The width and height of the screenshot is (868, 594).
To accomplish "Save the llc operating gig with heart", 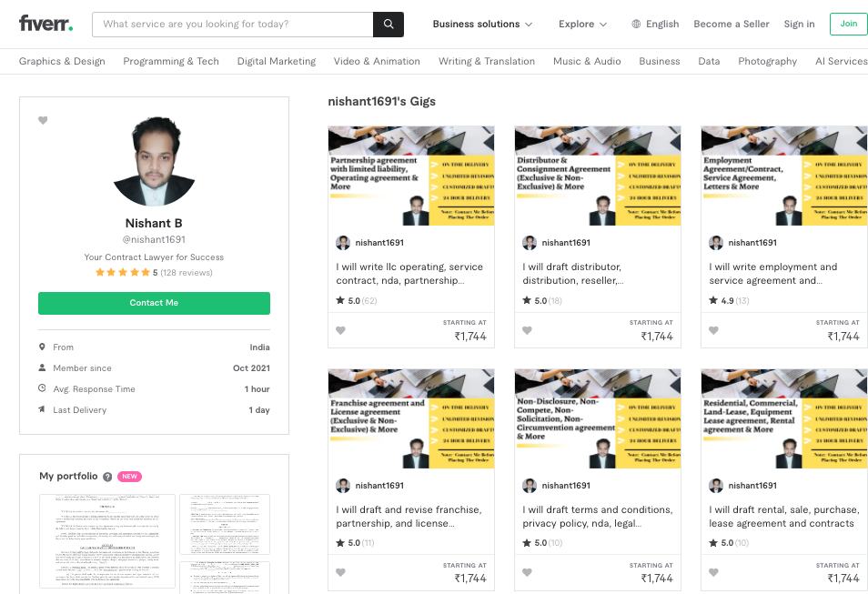I will 341,330.
